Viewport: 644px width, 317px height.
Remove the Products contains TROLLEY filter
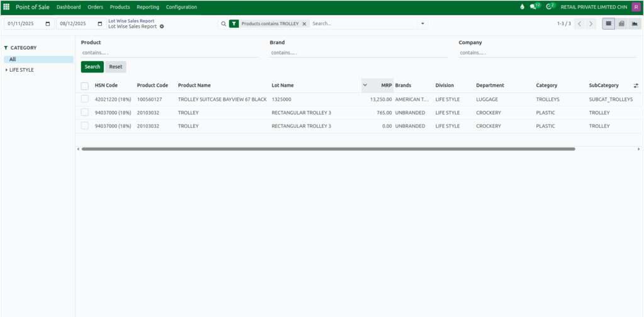point(304,24)
